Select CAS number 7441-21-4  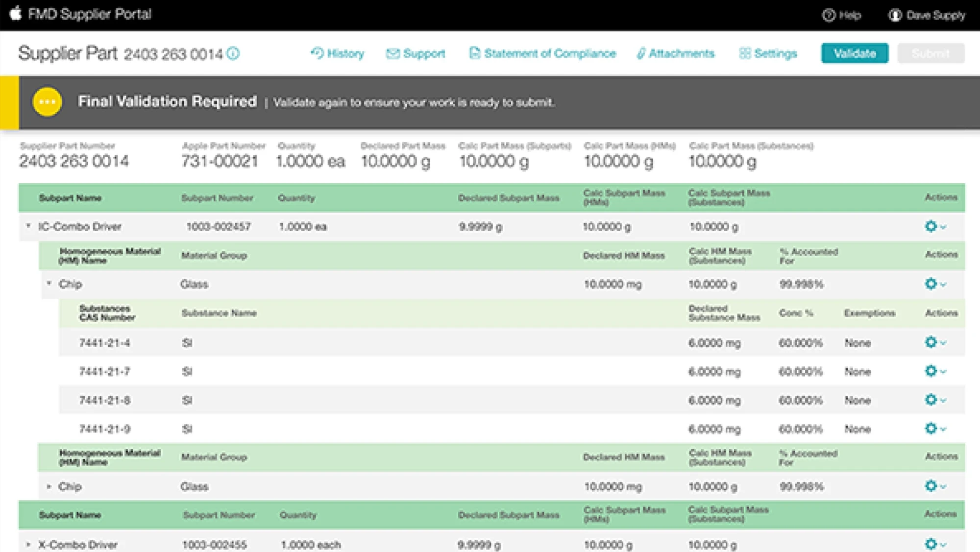104,343
